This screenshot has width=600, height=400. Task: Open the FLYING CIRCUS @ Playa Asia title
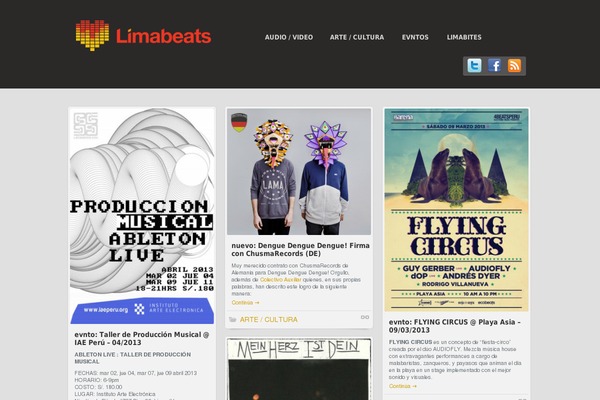[x=455, y=326]
